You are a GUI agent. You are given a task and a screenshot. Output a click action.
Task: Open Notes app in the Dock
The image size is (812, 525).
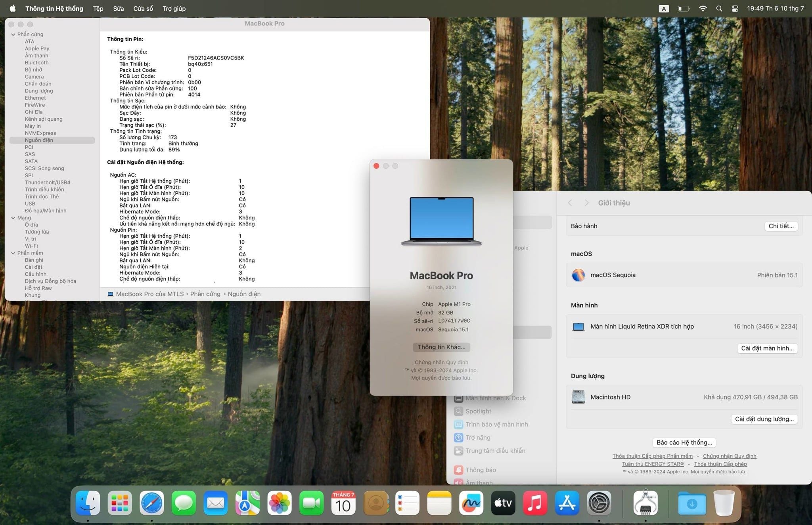click(x=439, y=503)
